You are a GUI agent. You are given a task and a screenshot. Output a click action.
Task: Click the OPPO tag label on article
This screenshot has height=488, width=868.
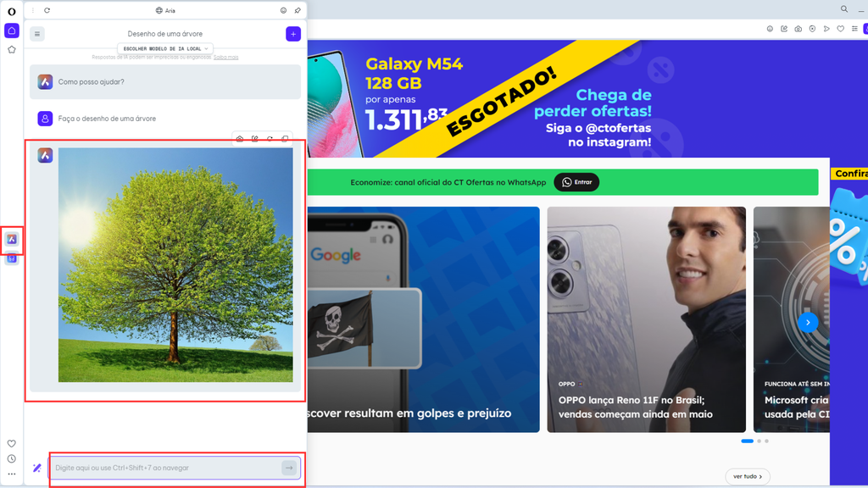coord(566,384)
